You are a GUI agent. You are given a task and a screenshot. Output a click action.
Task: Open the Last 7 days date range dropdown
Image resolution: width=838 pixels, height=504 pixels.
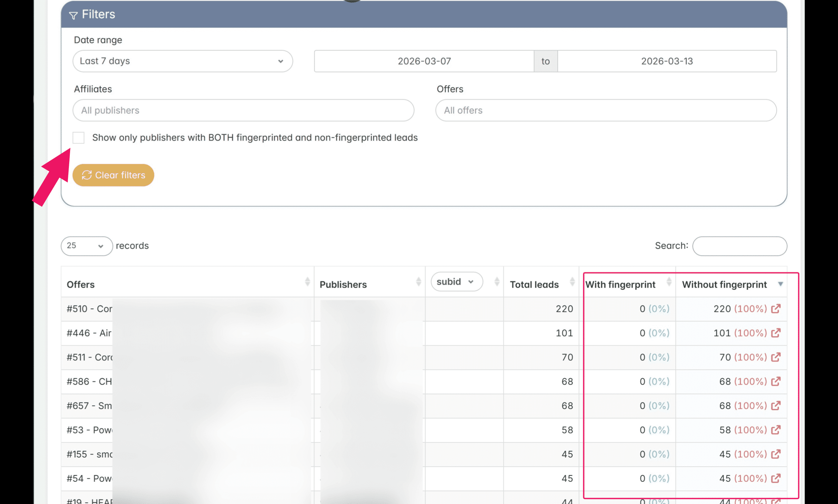pos(183,61)
